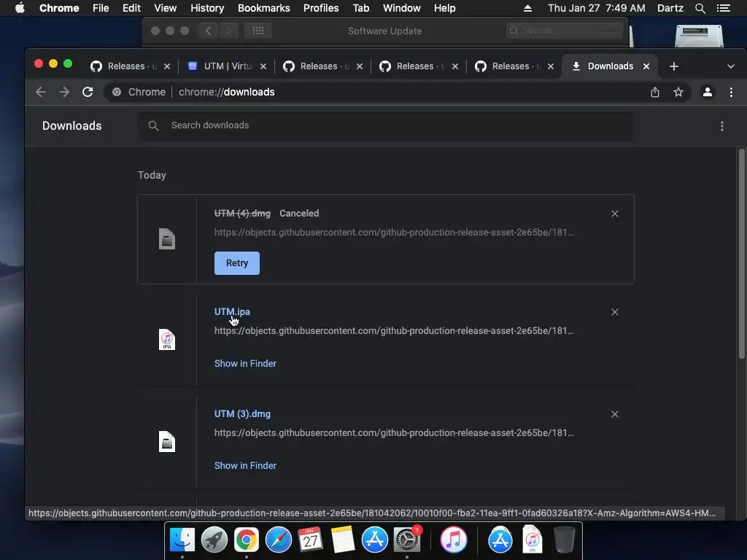
Task: Bookmark this page with the star icon
Action: pos(678,92)
